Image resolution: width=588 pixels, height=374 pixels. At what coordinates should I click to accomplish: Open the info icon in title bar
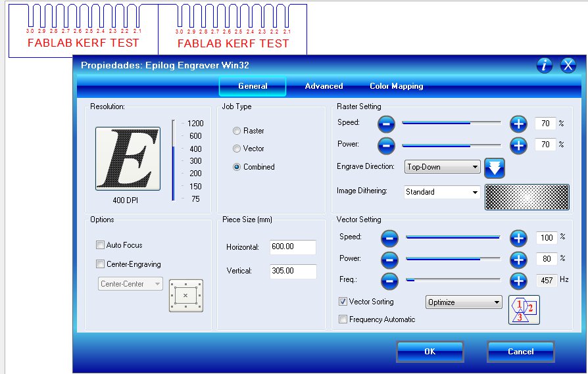pyautogui.click(x=544, y=65)
